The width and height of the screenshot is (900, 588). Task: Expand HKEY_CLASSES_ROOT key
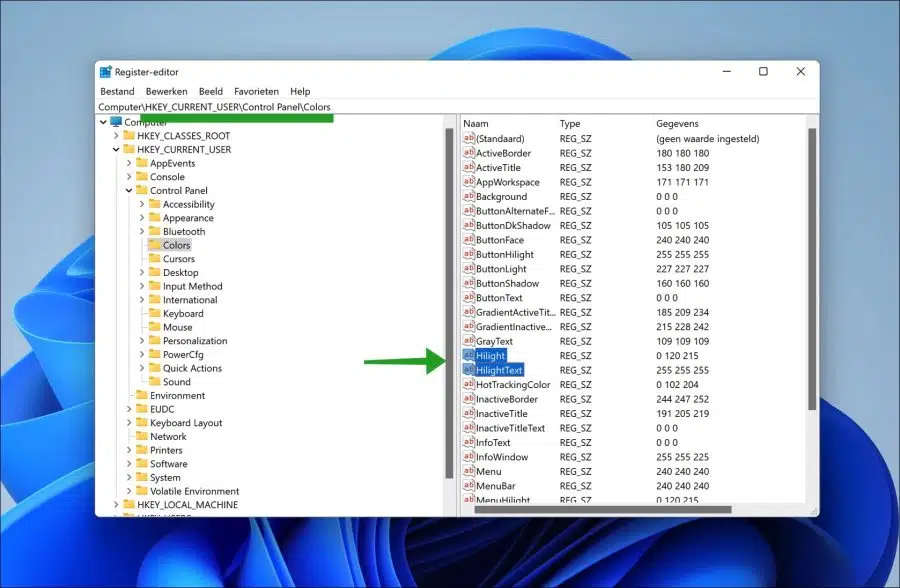coord(116,136)
